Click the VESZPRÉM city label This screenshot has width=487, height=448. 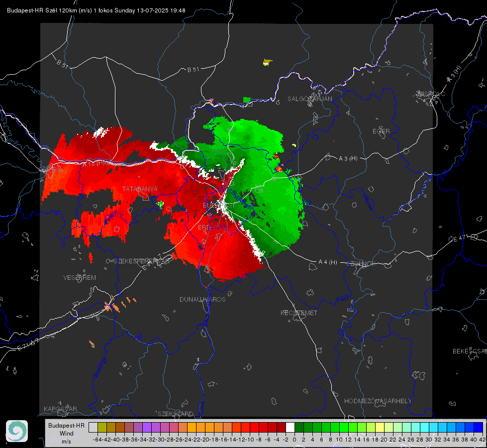pos(80,278)
